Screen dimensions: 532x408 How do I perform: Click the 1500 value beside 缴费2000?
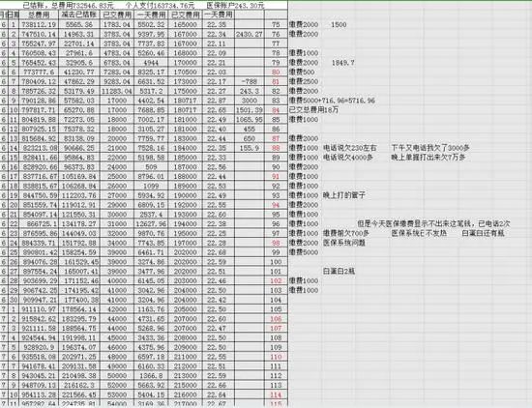339,24
